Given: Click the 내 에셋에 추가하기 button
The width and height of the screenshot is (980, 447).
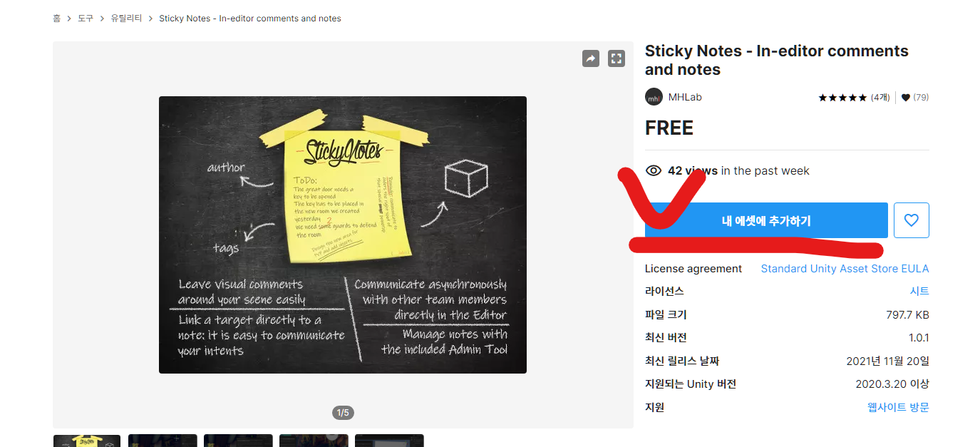Looking at the screenshot, I should pos(766,220).
